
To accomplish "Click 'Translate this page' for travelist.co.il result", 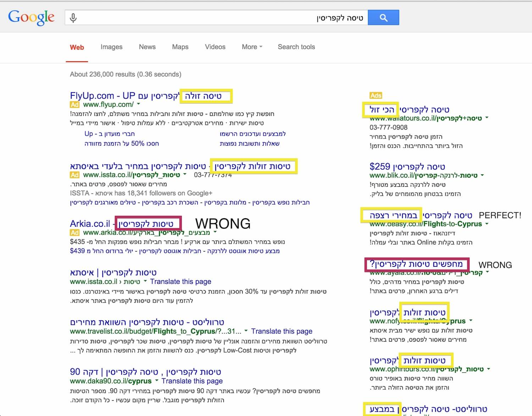I will [x=282, y=331].
